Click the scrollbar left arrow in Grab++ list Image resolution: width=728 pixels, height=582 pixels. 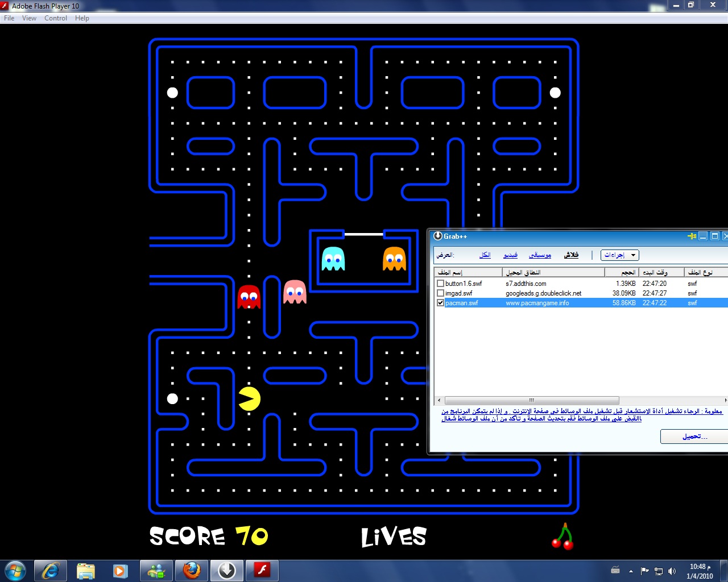point(439,400)
